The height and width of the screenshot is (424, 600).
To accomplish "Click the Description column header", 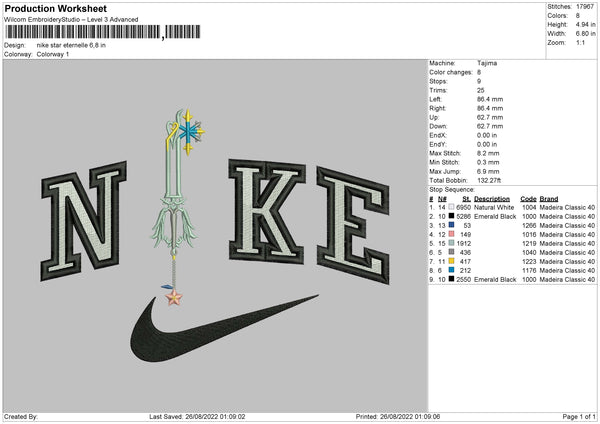I will pyautogui.click(x=492, y=199).
